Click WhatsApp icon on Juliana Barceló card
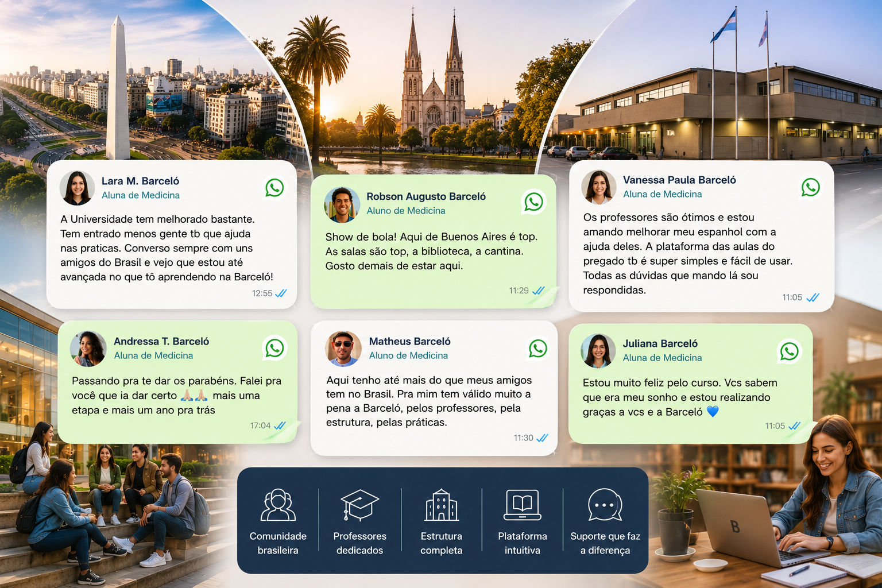 click(789, 351)
